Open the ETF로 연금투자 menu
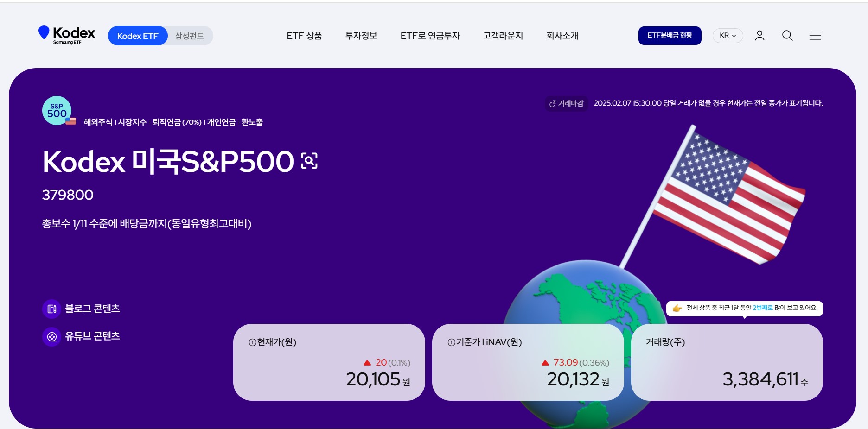The image size is (868, 429). 430,36
